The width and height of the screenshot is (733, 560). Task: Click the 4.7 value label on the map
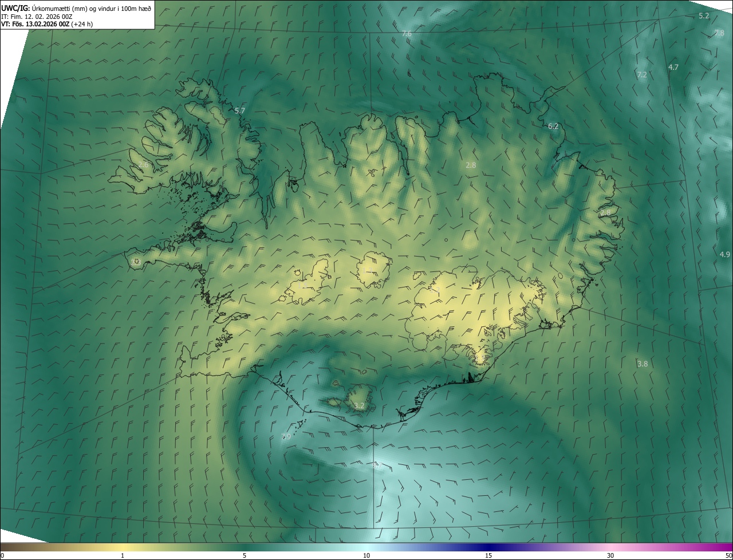tap(673, 68)
